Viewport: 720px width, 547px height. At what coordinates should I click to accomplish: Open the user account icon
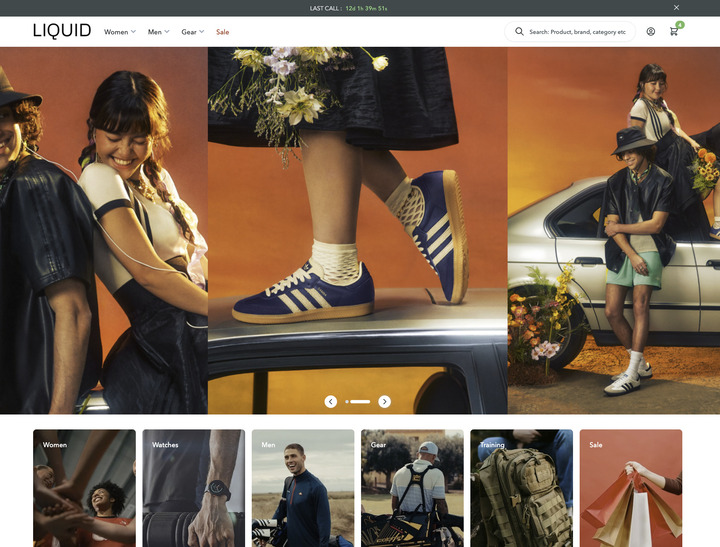click(x=651, y=31)
